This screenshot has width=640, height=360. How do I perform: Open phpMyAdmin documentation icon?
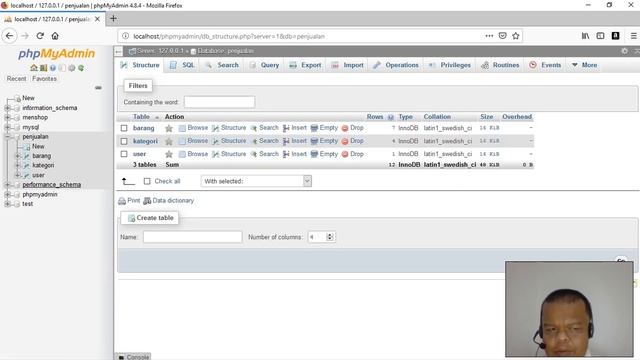click(53, 68)
